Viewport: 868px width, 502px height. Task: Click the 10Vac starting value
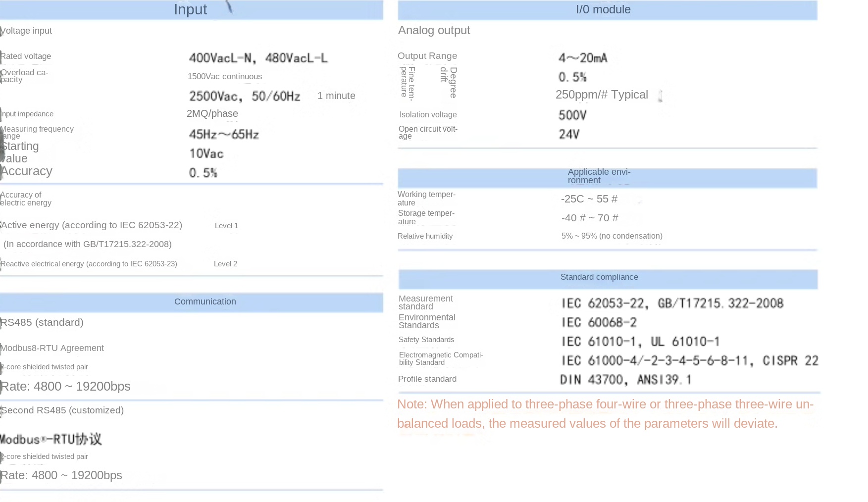(206, 153)
